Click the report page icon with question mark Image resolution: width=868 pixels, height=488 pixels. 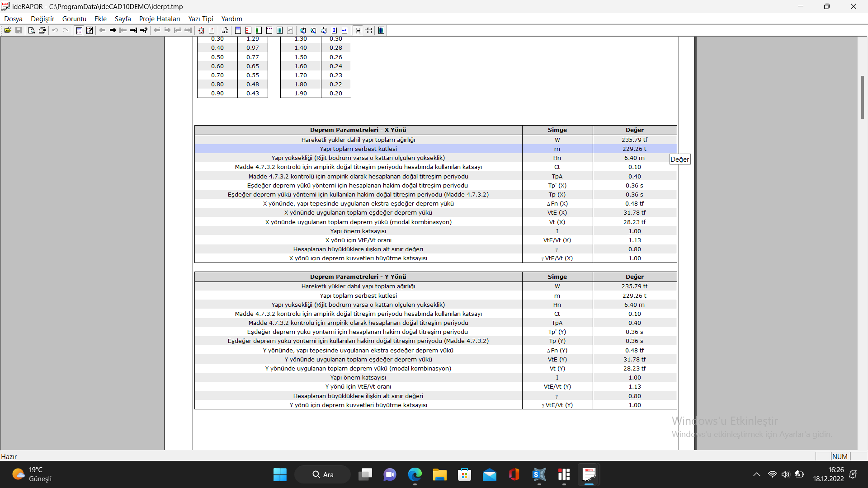90,30
